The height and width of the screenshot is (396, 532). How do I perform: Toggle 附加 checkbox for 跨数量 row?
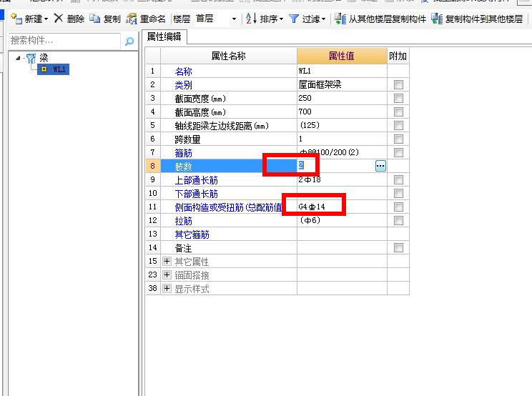tap(398, 139)
